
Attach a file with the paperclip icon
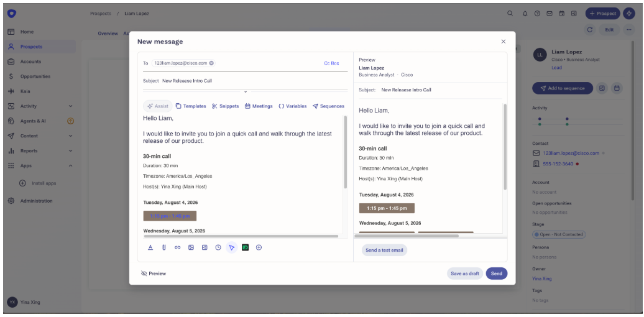[x=164, y=247]
